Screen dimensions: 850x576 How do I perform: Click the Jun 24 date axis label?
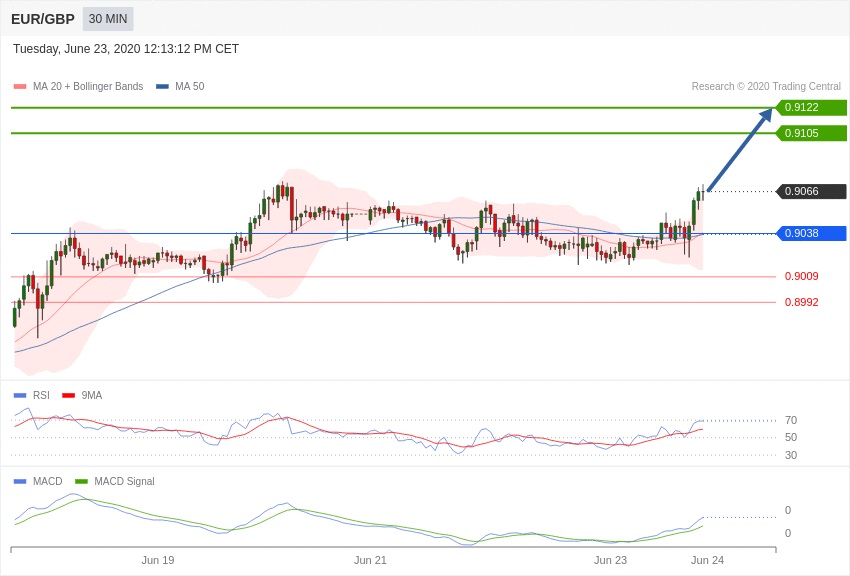click(707, 560)
